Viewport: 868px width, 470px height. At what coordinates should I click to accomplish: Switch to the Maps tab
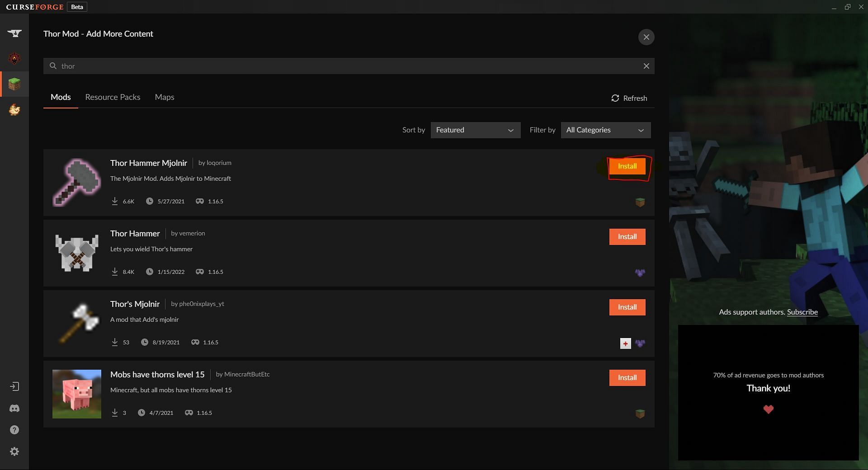[x=165, y=97]
